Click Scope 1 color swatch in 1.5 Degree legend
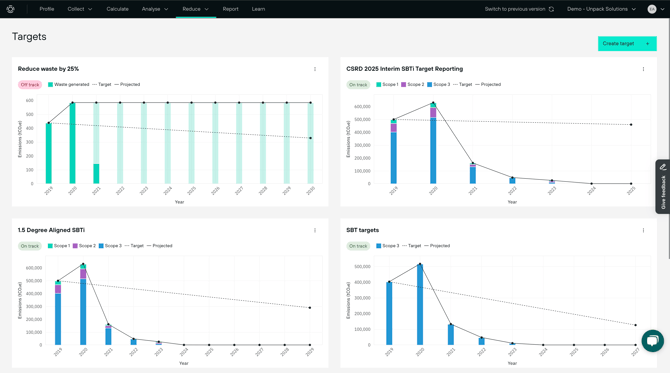 tap(50, 246)
